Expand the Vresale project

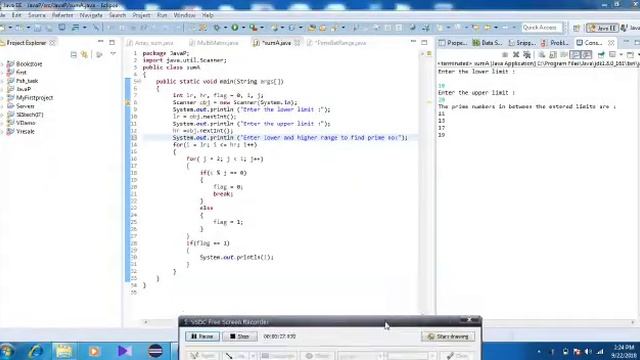[x=3, y=131]
